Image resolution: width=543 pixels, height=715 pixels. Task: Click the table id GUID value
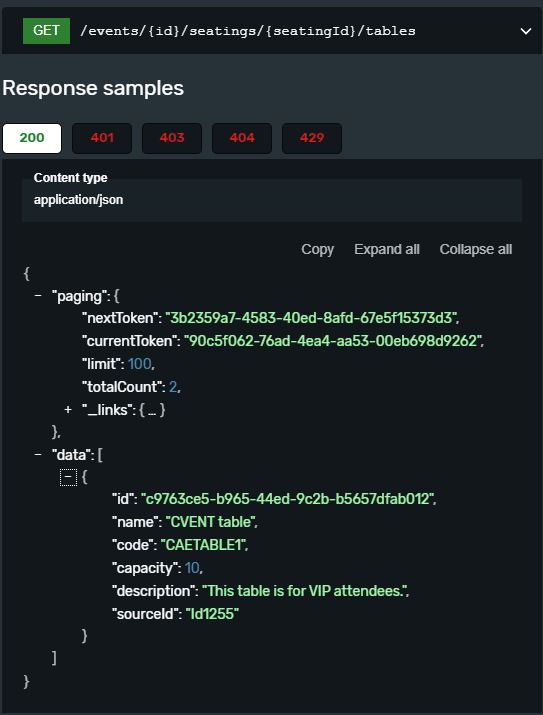point(289,499)
